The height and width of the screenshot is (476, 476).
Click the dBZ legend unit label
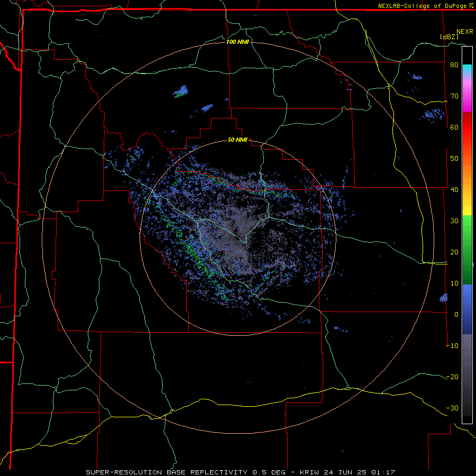point(449,36)
